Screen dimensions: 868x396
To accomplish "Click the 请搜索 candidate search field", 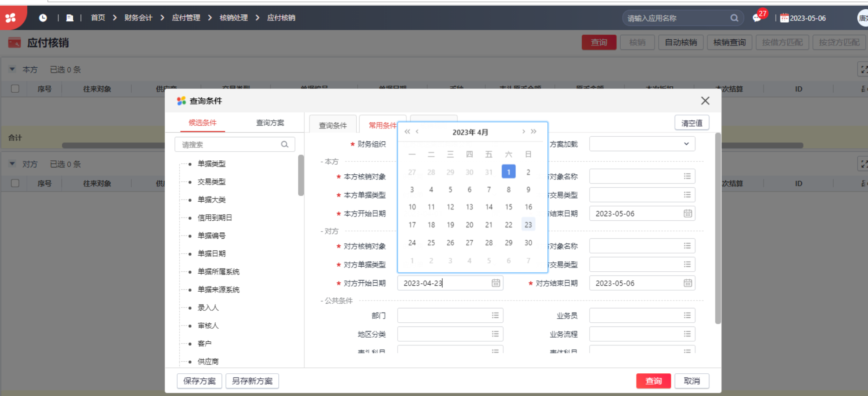I will point(234,144).
